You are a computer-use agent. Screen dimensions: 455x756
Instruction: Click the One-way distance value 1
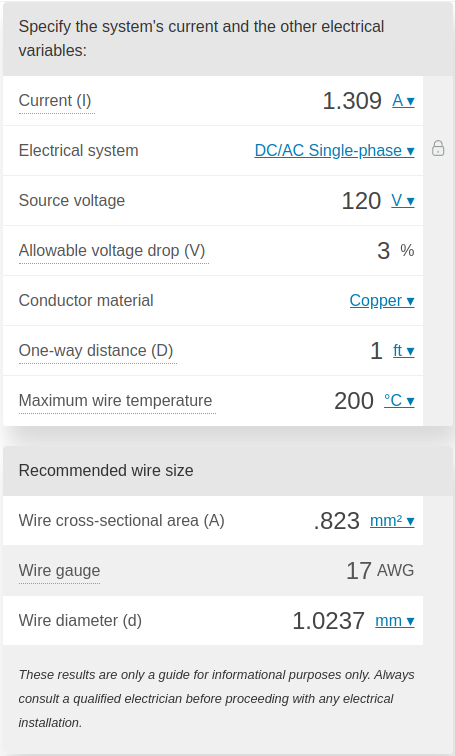click(x=376, y=351)
